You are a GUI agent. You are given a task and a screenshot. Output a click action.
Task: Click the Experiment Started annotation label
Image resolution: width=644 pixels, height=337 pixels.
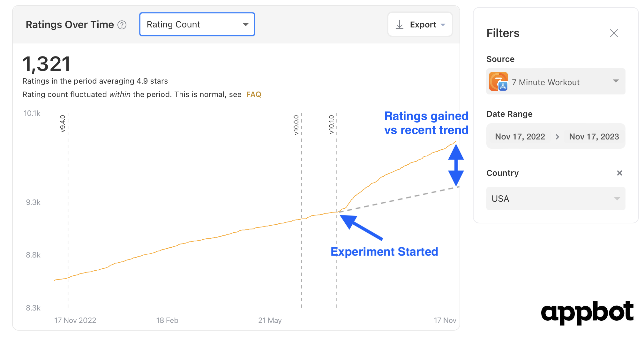click(x=384, y=252)
